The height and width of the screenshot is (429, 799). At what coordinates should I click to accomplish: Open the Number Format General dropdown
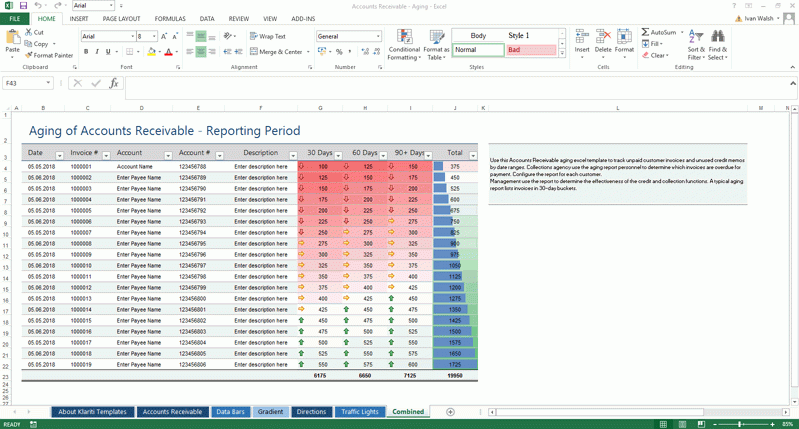coord(378,36)
